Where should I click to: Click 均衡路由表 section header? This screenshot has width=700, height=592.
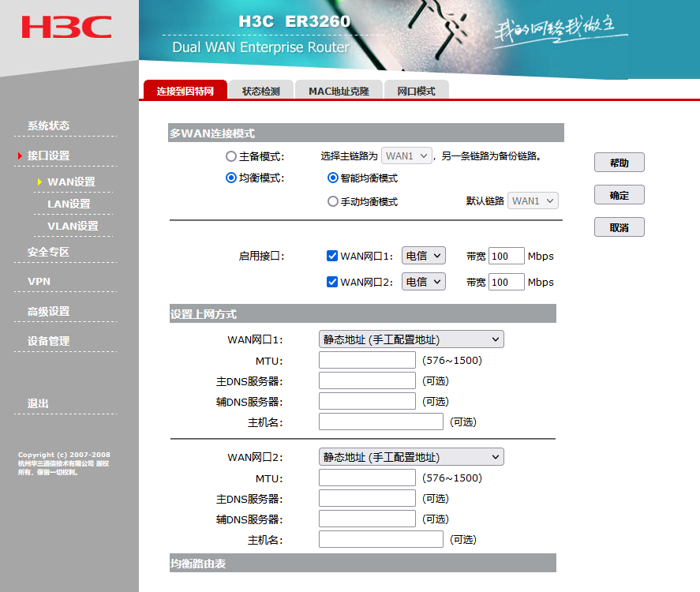pos(363,563)
